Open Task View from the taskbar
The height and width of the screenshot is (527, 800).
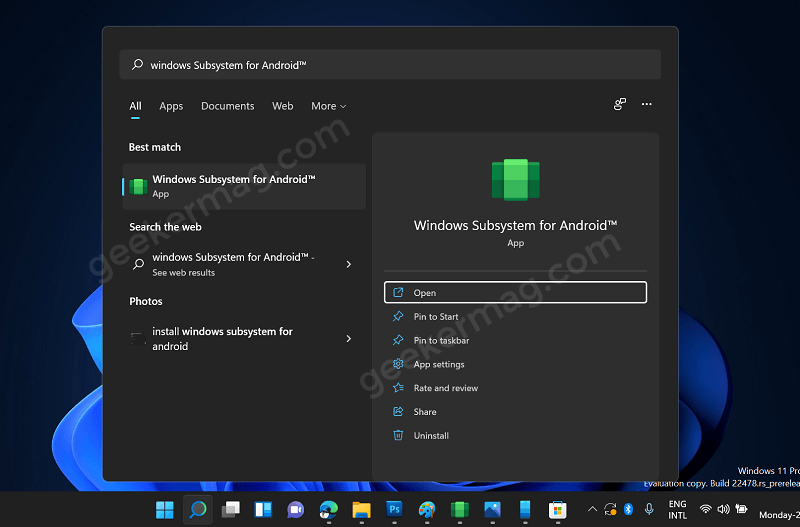231,509
